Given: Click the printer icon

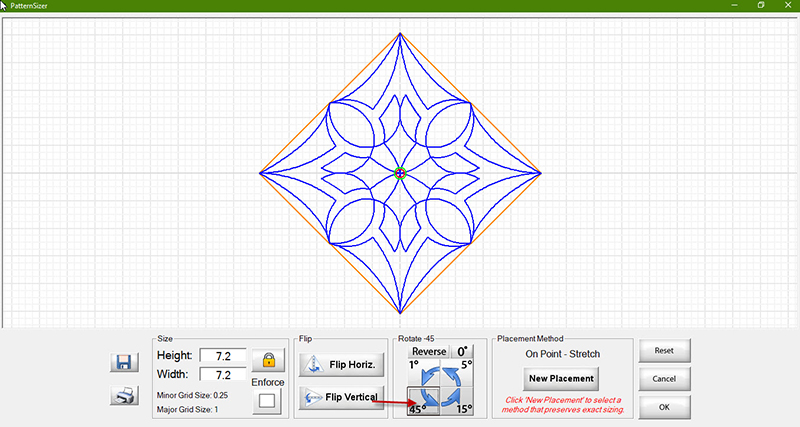Looking at the screenshot, I should (125, 397).
